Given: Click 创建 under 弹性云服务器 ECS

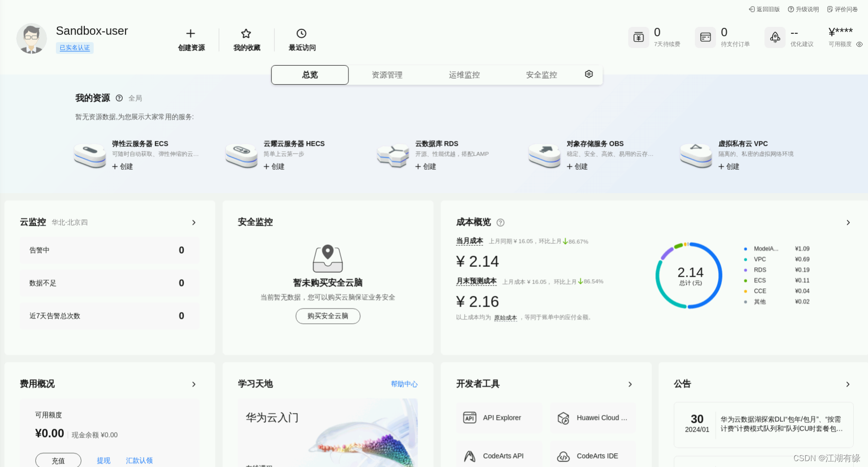Looking at the screenshot, I should [x=123, y=166].
